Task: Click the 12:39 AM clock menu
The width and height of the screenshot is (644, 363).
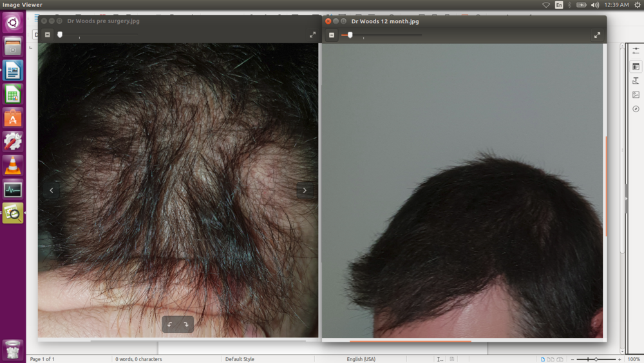Action: coord(616,5)
